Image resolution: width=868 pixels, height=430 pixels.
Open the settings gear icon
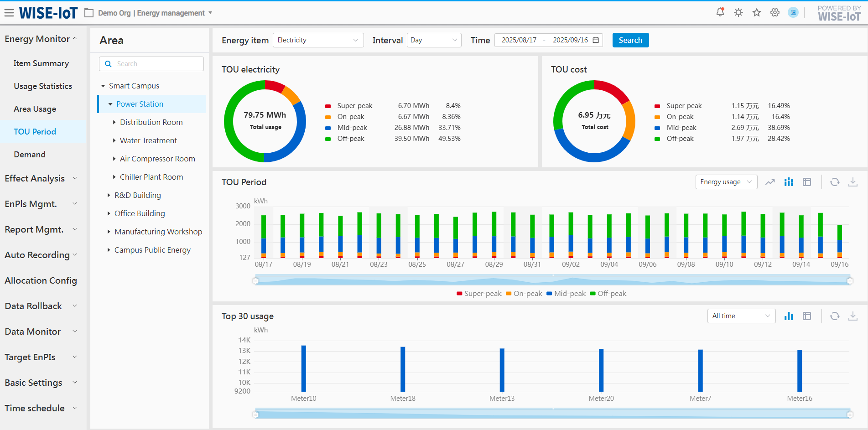[x=775, y=13]
